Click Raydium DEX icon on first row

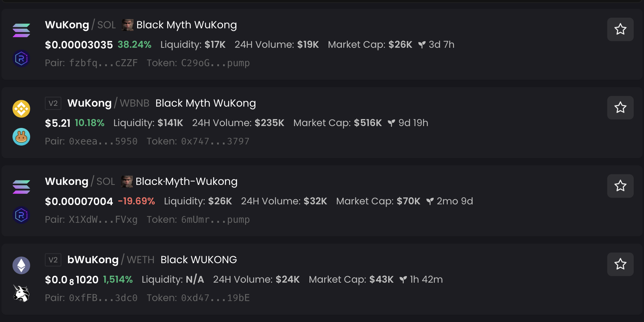coord(21,58)
